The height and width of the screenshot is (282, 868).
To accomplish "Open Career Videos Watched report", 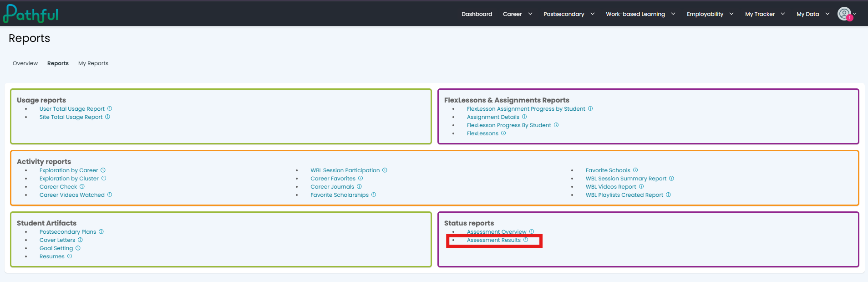I will tap(72, 195).
